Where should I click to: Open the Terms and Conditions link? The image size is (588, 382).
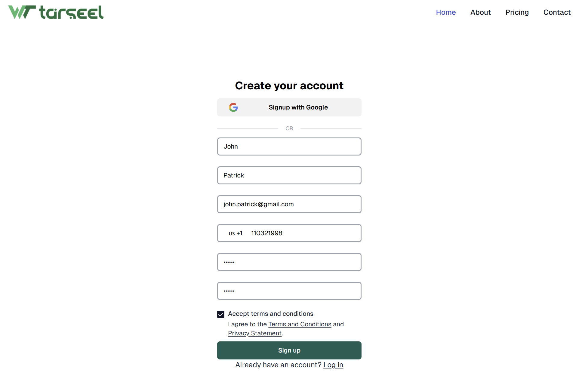[x=300, y=324]
